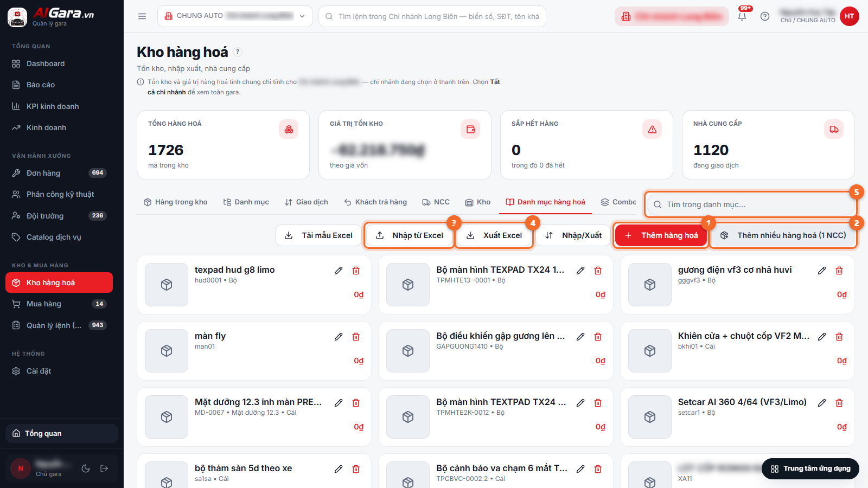Switch to the Hàng trong kho tab

pyautogui.click(x=175, y=202)
